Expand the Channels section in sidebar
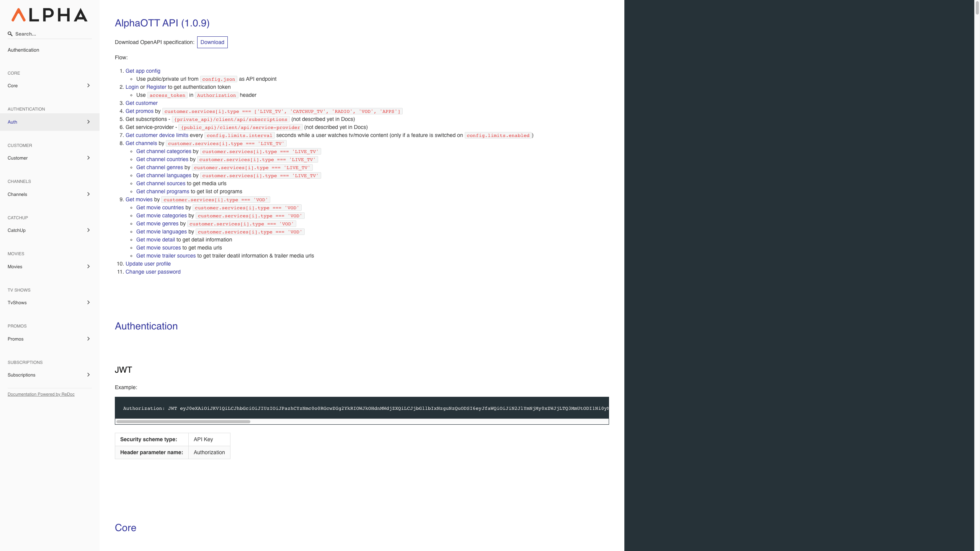The height and width of the screenshot is (551, 980). (x=88, y=194)
